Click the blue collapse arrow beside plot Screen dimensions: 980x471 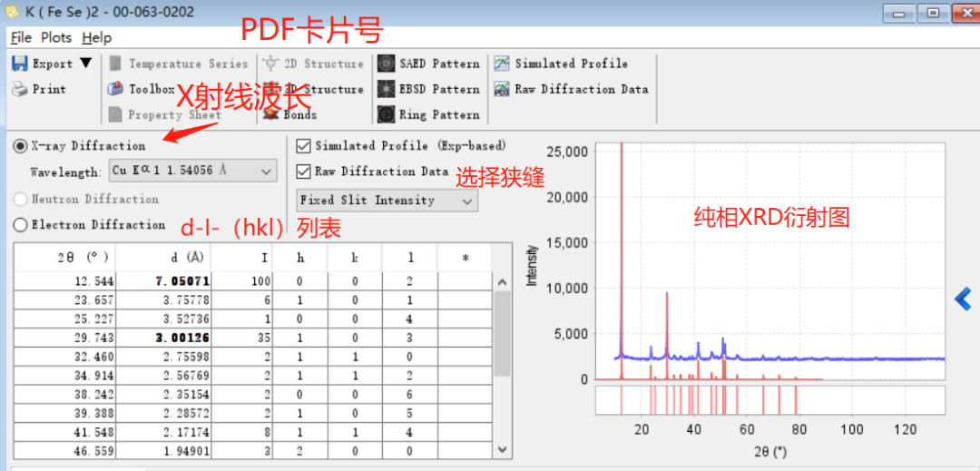(x=963, y=299)
